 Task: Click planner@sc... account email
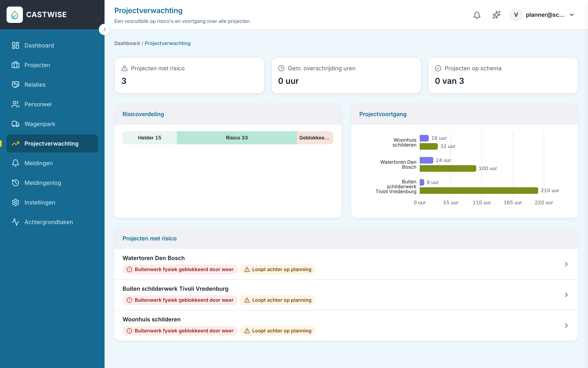pyautogui.click(x=545, y=15)
